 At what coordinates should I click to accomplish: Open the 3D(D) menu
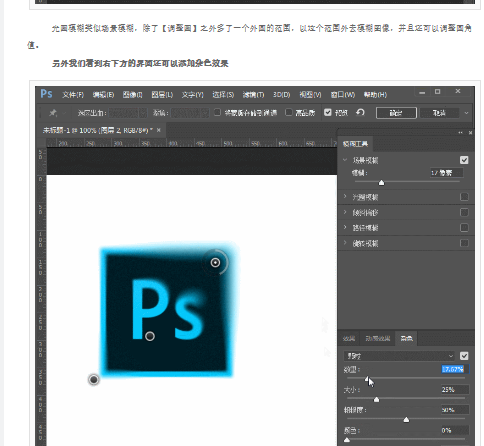pos(282,95)
